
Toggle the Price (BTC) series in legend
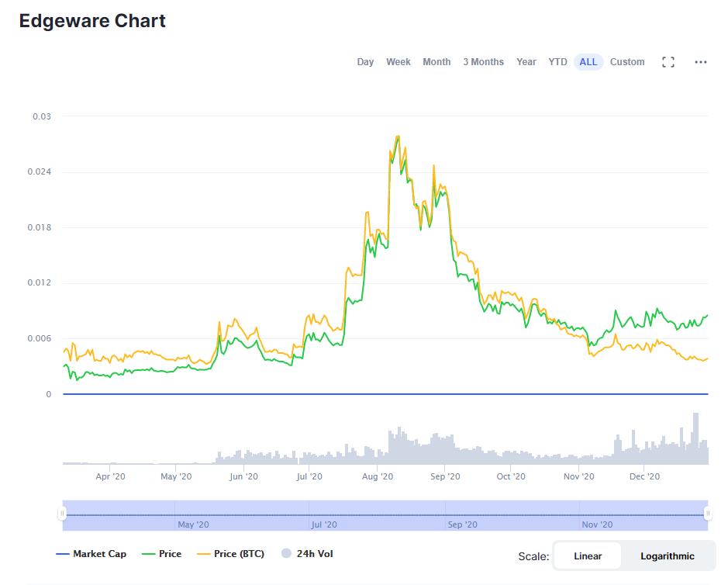(231, 553)
